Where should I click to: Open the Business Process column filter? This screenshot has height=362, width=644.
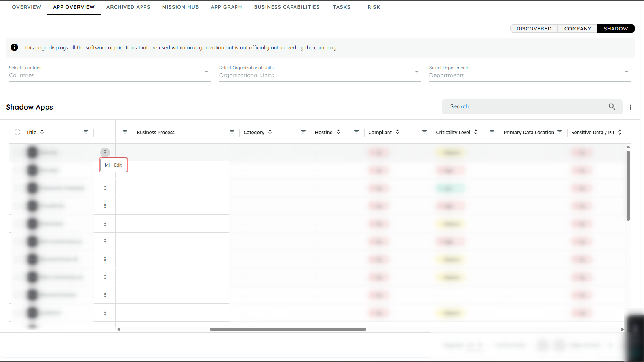pyautogui.click(x=232, y=132)
